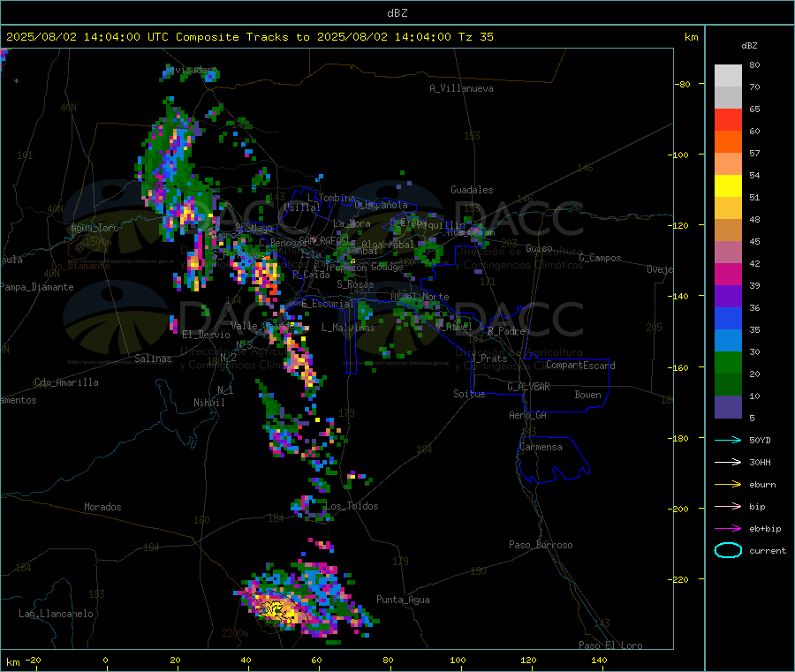
Task: Click the eburn legend label
Action: [x=762, y=485]
